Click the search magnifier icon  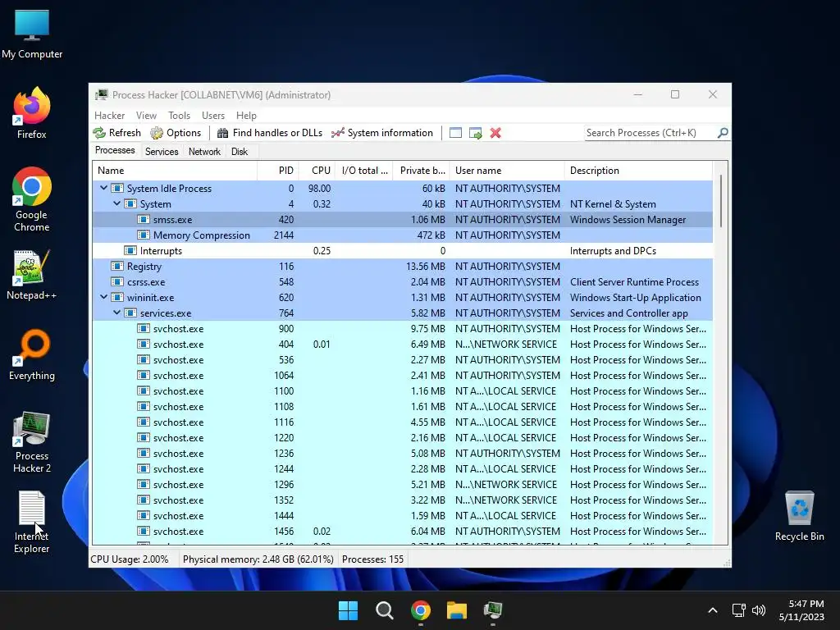pos(723,132)
